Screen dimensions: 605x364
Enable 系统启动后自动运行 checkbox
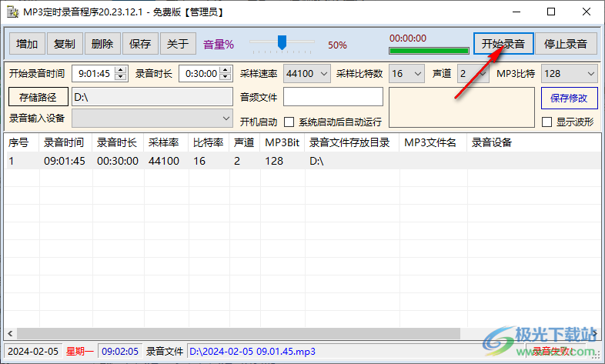point(289,122)
